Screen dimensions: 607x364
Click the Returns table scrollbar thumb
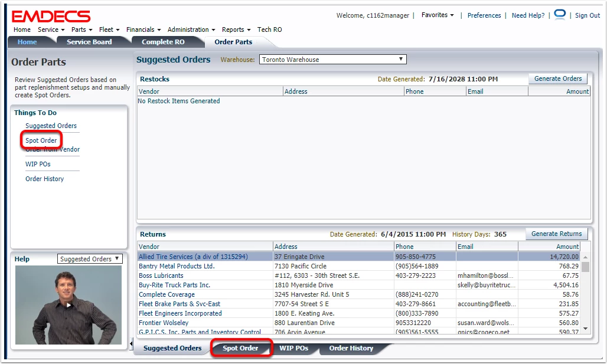pos(585,267)
